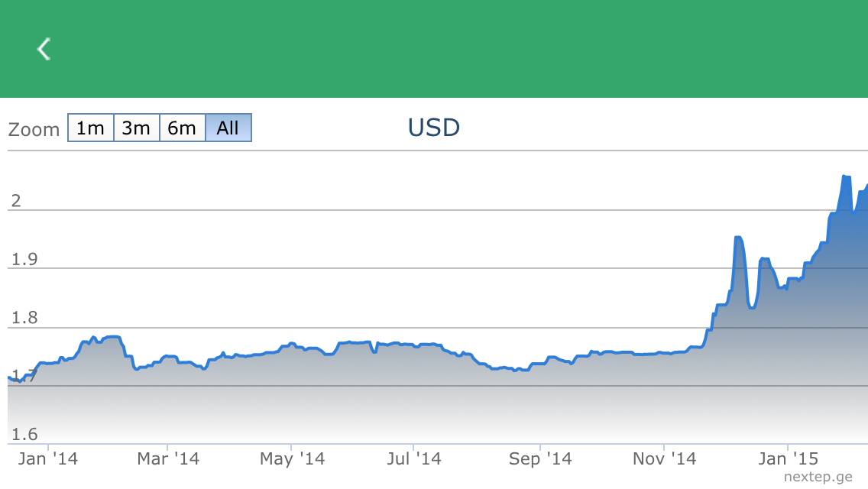
Task: Select the Sep '14 date label
Action: coord(540,458)
